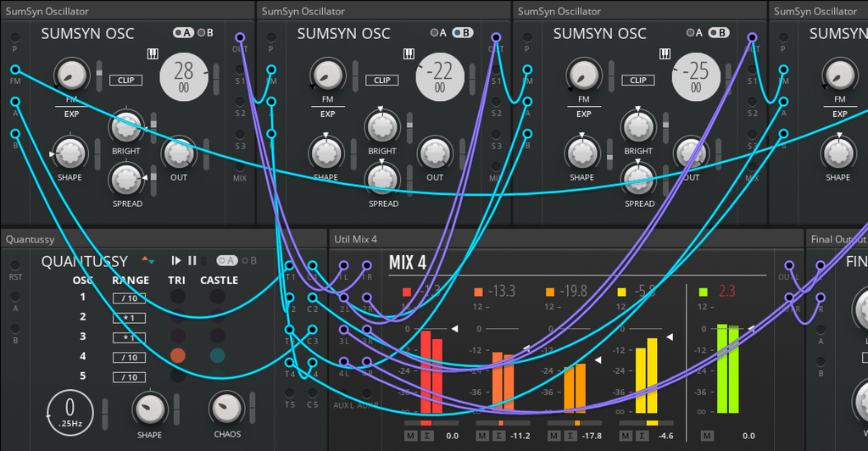Select the Final Output block title bar
The image size is (868, 451).
tap(837, 239)
